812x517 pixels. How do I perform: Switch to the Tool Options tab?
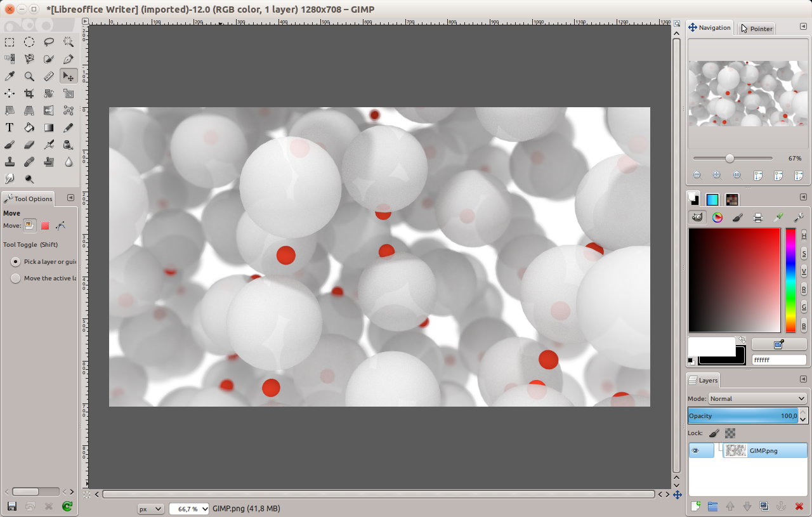click(28, 199)
